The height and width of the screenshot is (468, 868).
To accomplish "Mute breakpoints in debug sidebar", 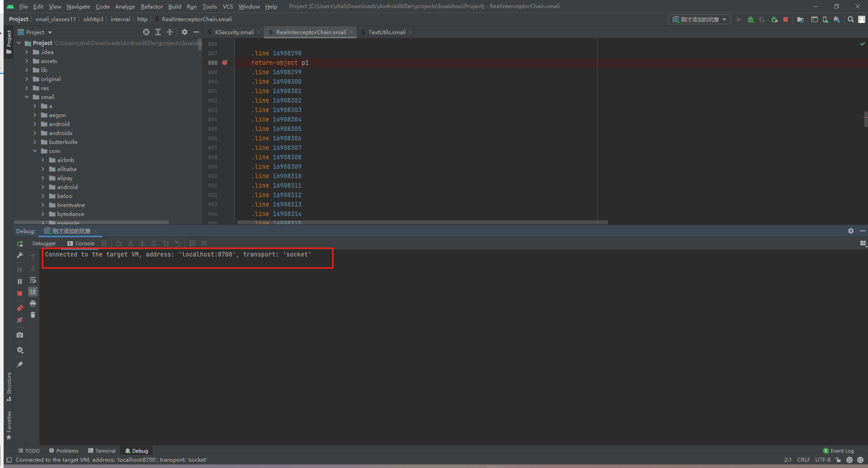I will click(20, 320).
